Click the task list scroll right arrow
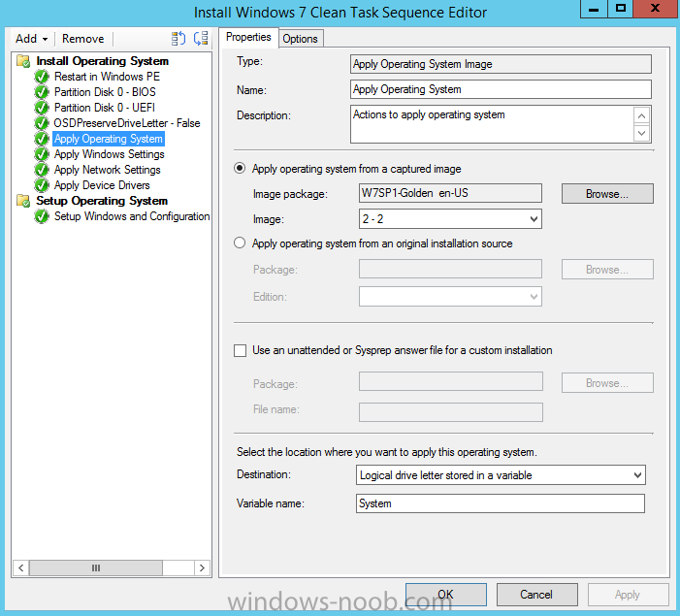The width and height of the screenshot is (680, 616). click(x=202, y=567)
